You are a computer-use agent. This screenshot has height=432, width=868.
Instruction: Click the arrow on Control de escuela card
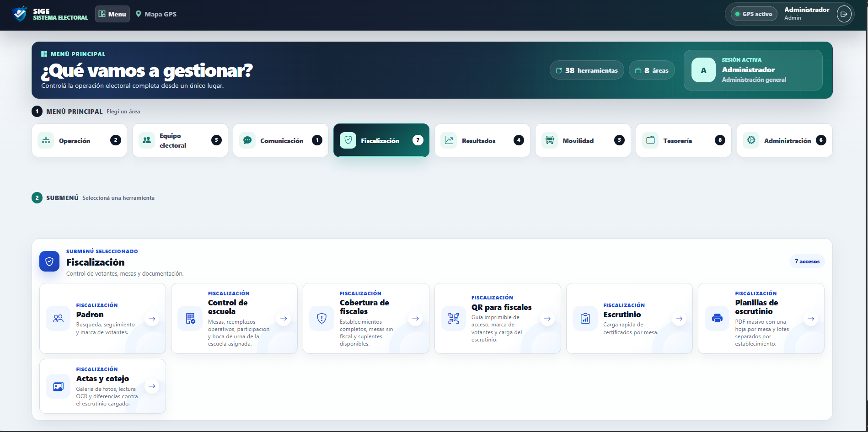(x=284, y=318)
